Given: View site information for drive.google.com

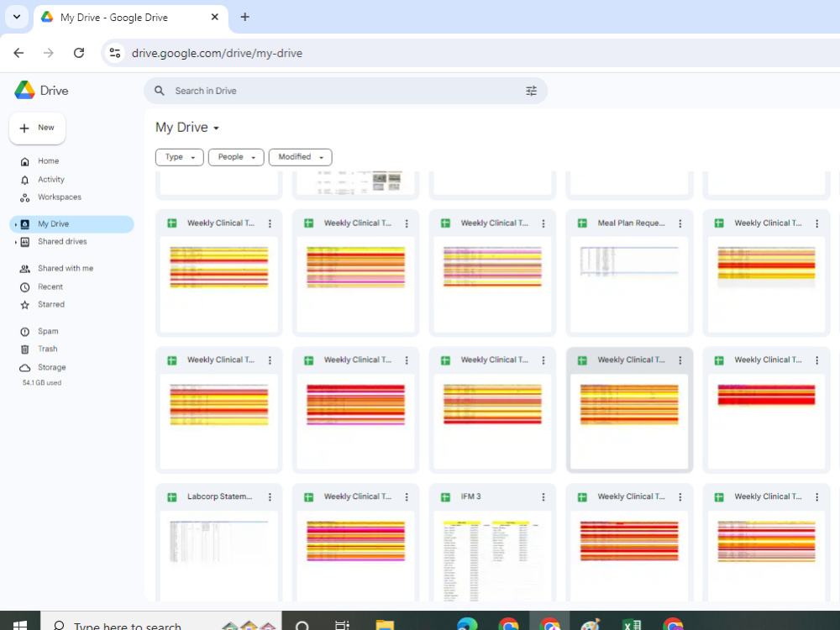Looking at the screenshot, I should click(114, 53).
